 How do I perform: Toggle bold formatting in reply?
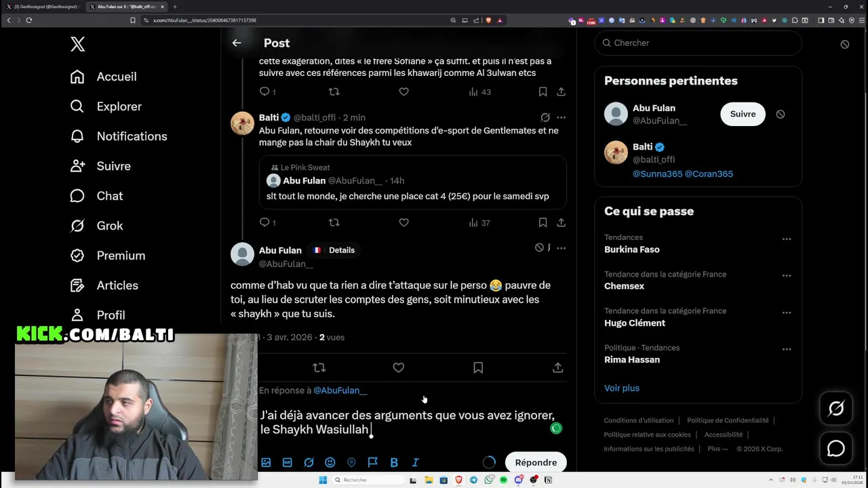tap(394, 462)
